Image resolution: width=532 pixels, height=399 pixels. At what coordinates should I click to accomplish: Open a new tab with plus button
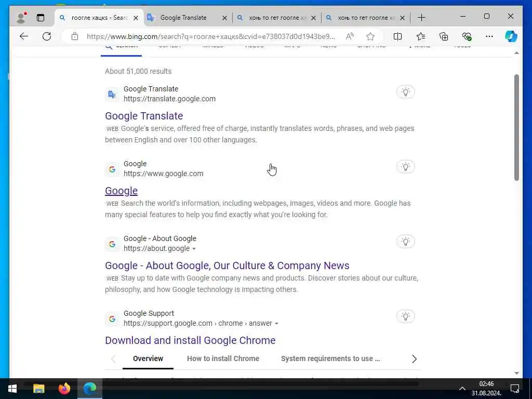click(421, 18)
